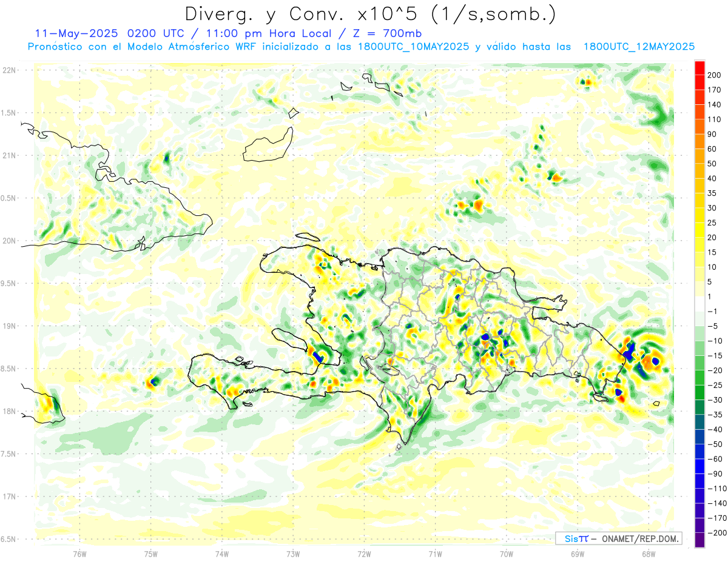Screen dimensions: 728x562
Task: Select the '0.5N' latitude label
Action: click(x=7, y=198)
